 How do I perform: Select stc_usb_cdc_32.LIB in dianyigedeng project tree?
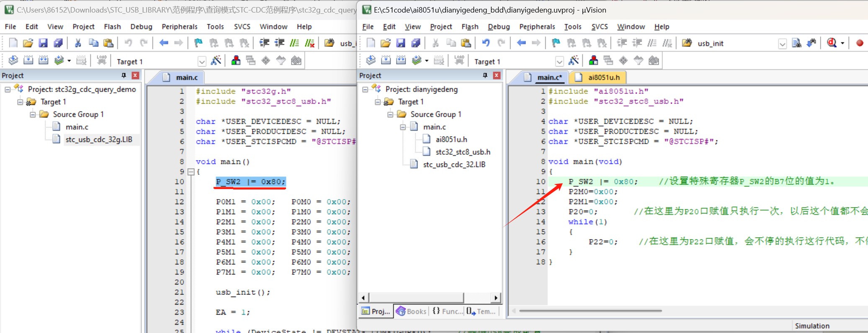tap(454, 165)
